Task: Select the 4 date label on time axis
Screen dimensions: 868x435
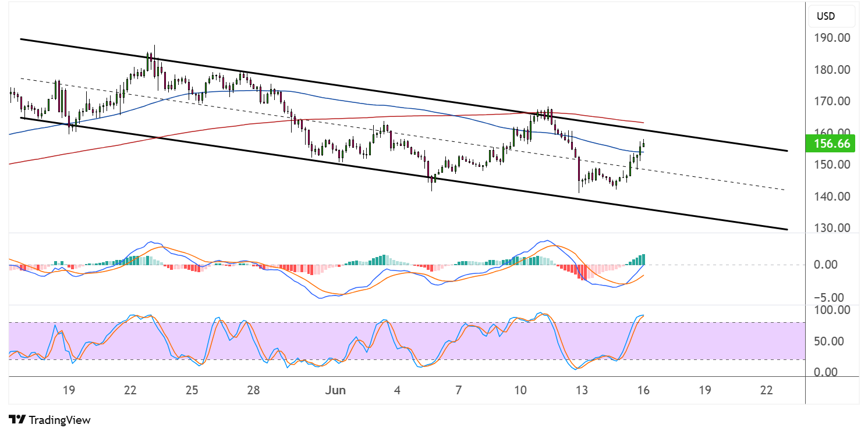Action: click(397, 390)
